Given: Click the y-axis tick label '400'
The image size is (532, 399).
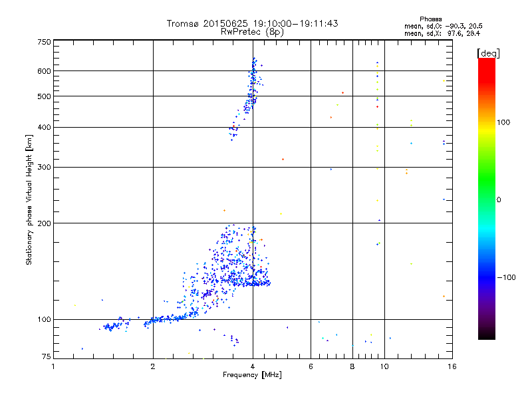Looking at the screenshot, I should pos(44,128).
